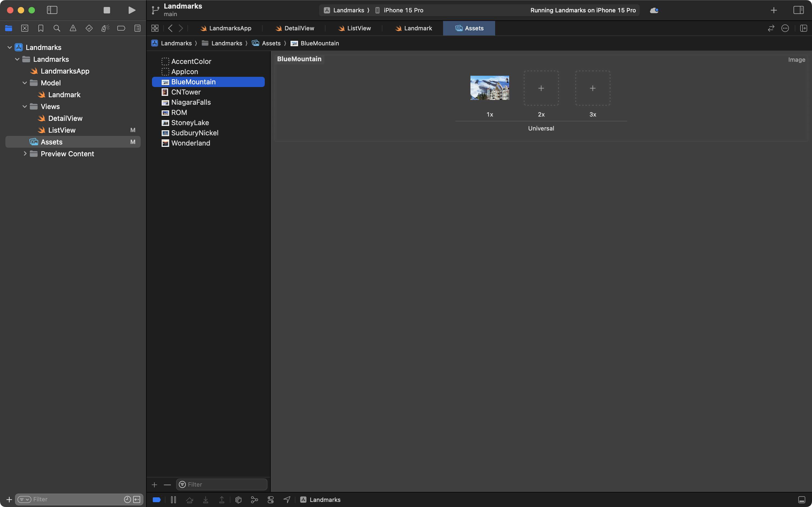Open the Test navigator checkmark icon
The height and width of the screenshot is (507, 812).
click(x=89, y=28)
